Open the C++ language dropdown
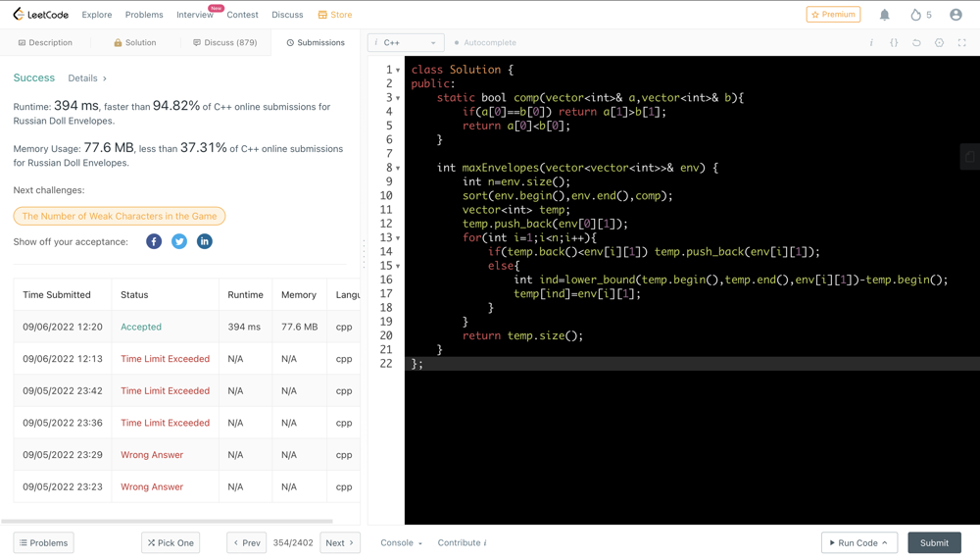Image resolution: width=980 pixels, height=560 pixels. (x=406, y=43)
